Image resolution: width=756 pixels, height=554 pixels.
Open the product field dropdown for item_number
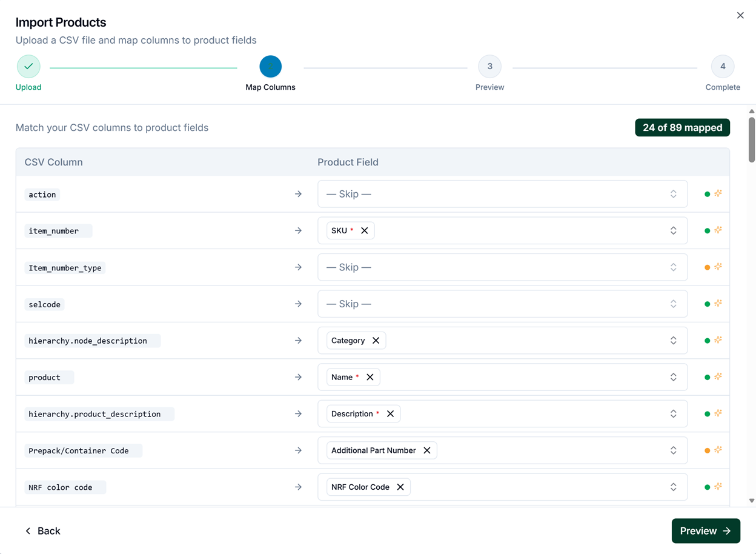(x=502, y=230)
